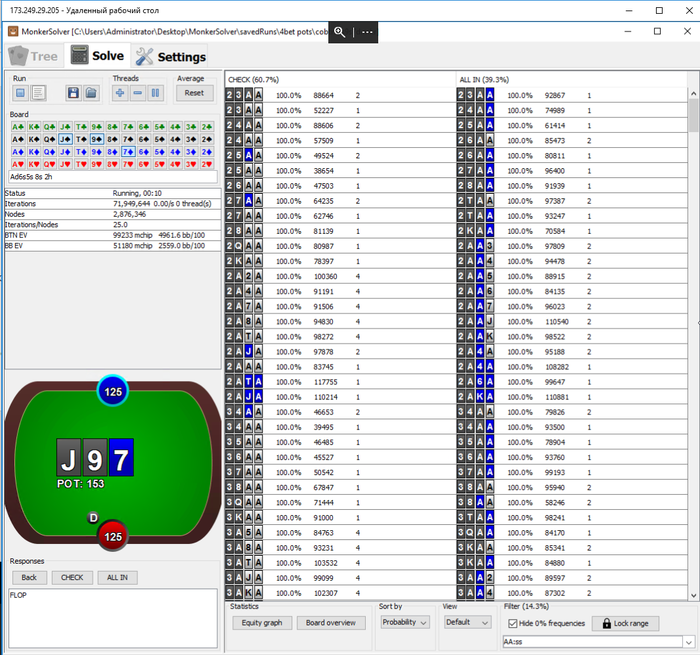Add a thread with the plus icon

click(x=120, y=93)
